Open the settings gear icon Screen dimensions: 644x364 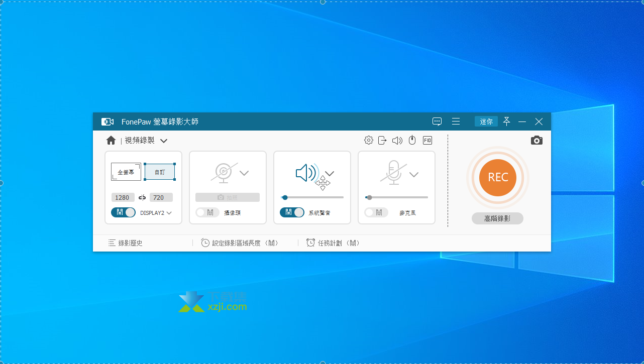369,141
